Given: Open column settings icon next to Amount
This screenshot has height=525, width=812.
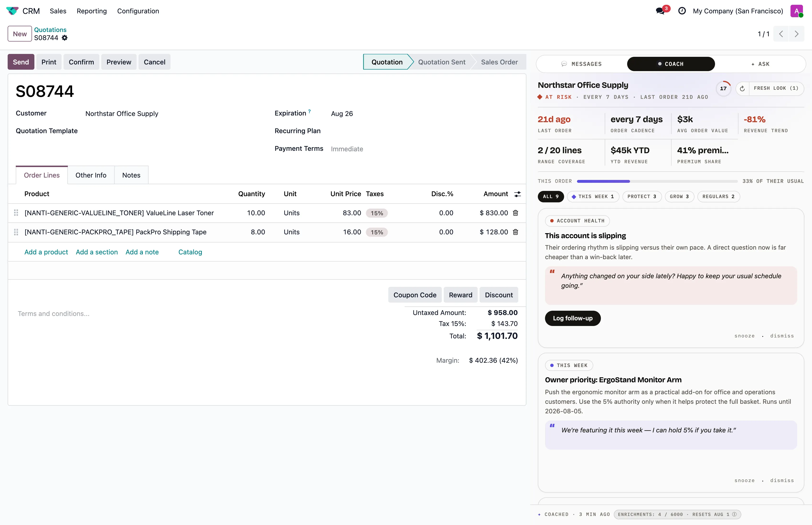Looking at the screenshot, I should (517, 194).
